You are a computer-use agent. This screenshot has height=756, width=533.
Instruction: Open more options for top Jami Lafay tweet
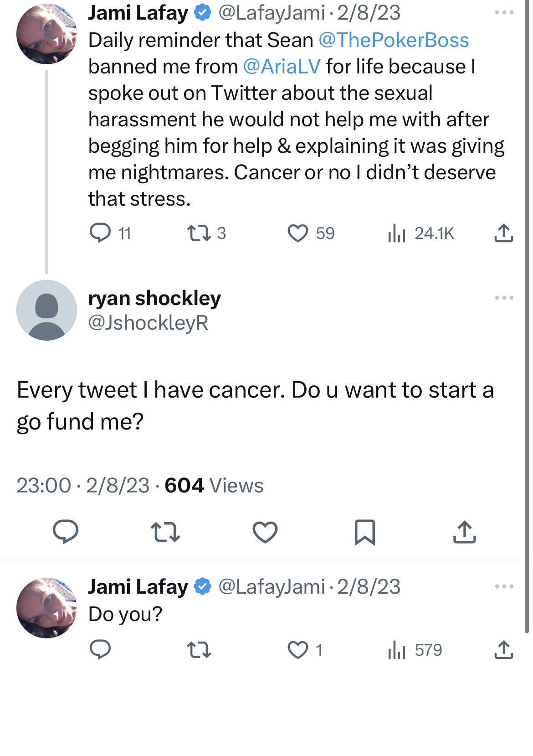tap(504, 12)
